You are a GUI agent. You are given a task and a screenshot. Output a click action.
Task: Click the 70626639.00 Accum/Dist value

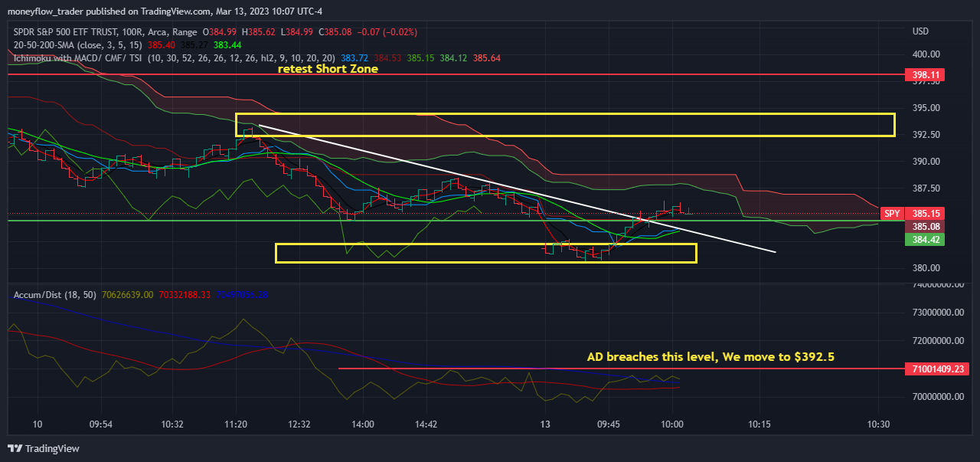[127, 294]
